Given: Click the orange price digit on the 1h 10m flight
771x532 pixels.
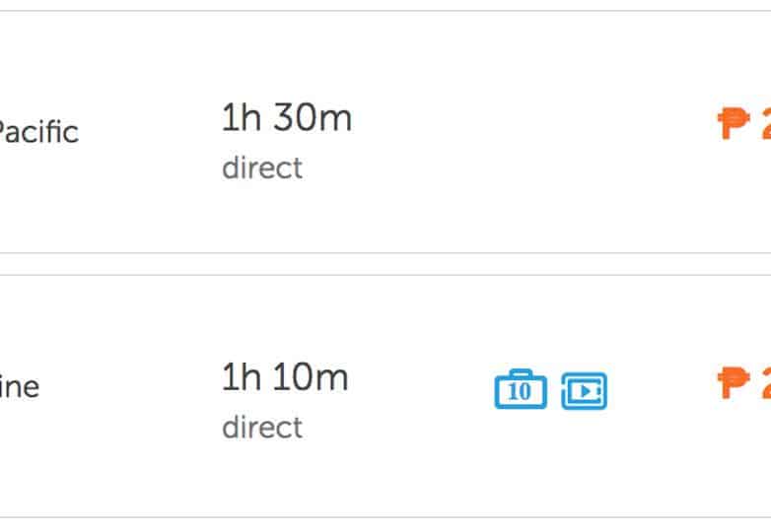Looking at the screenshot, I should pos(764,383).
